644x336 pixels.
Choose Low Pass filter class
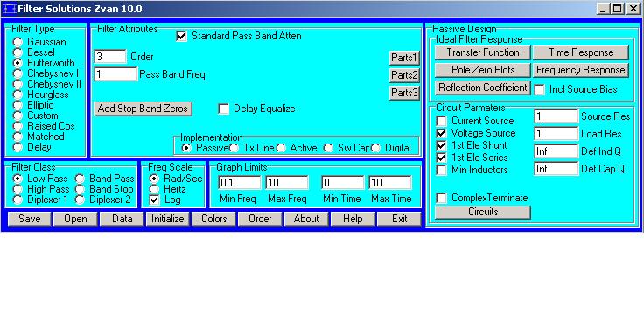click(17, 178)
